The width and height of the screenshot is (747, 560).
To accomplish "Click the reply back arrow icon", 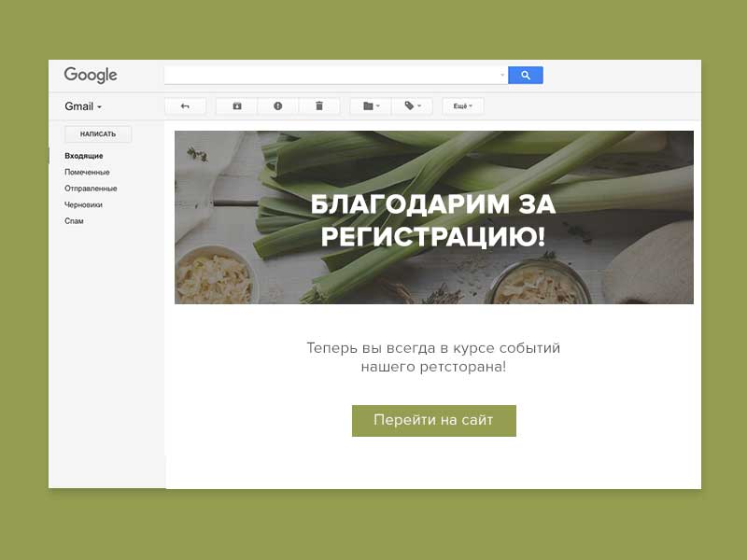I will click(x=185, y=106).
